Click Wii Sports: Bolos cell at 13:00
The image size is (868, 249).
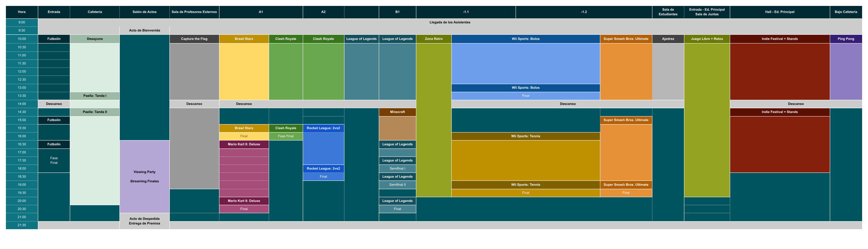525,88
